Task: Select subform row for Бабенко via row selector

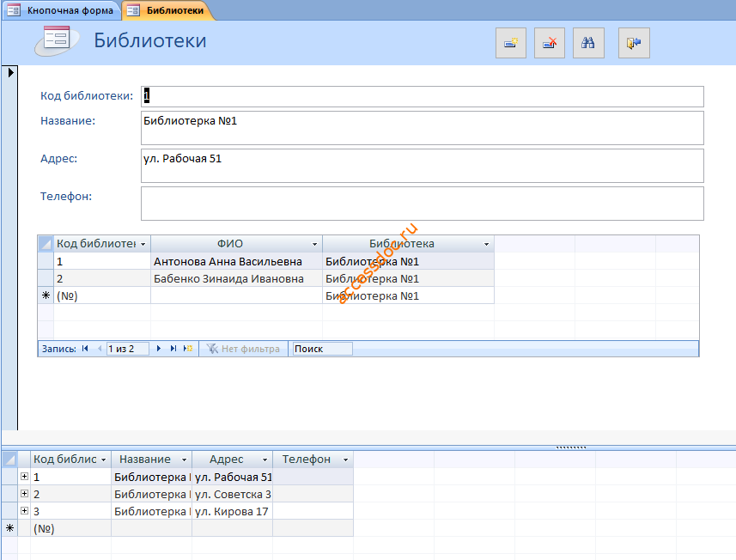Action: [x=46, y=278]
